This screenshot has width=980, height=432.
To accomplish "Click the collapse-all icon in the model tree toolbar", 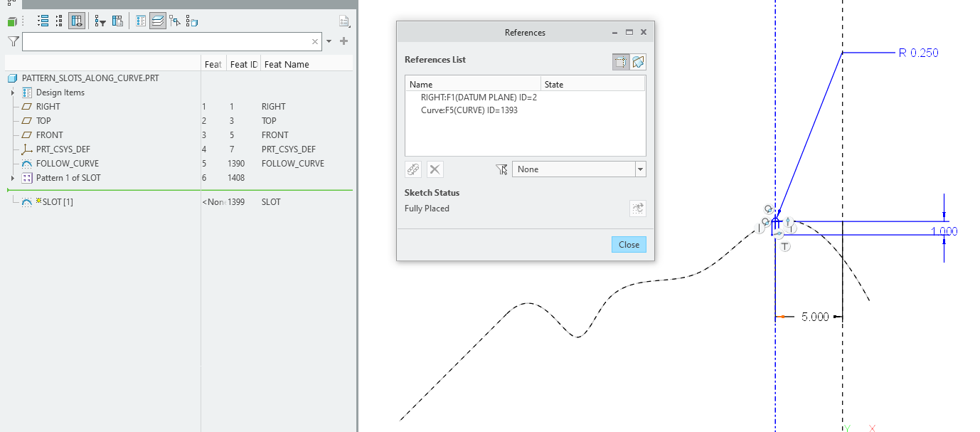I will [58, 20].
